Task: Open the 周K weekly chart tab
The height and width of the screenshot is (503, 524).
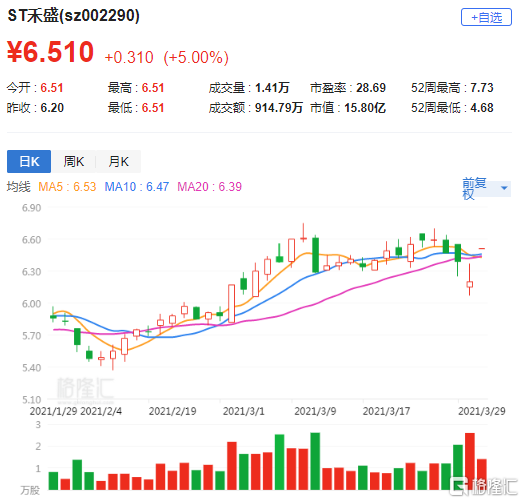Action: pos(74,161)
